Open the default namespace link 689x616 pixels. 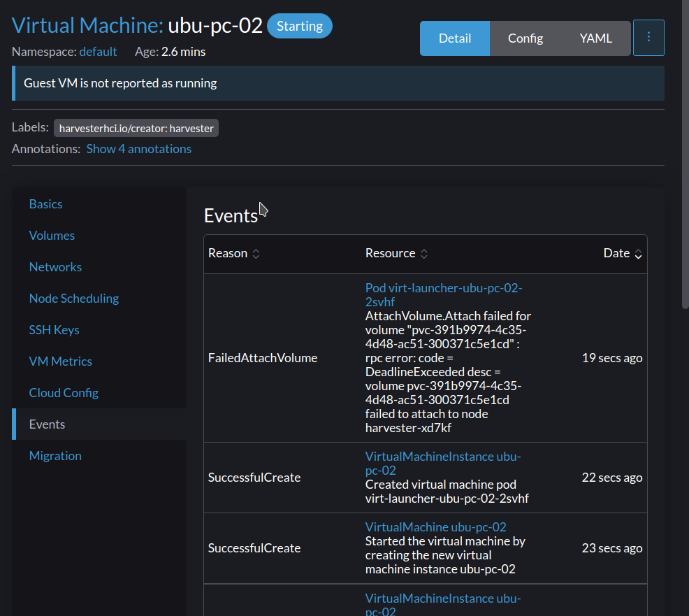(x=98, y=52)
